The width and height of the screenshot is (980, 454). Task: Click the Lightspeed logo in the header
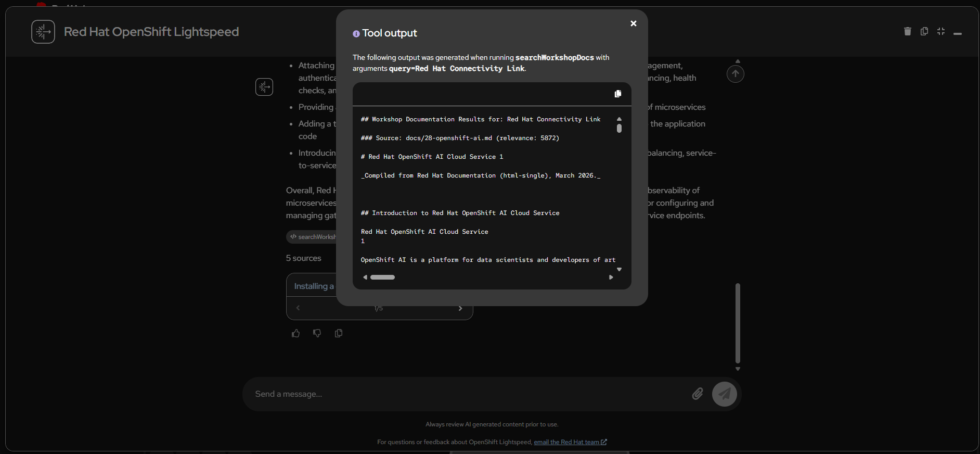coord(43,32)
